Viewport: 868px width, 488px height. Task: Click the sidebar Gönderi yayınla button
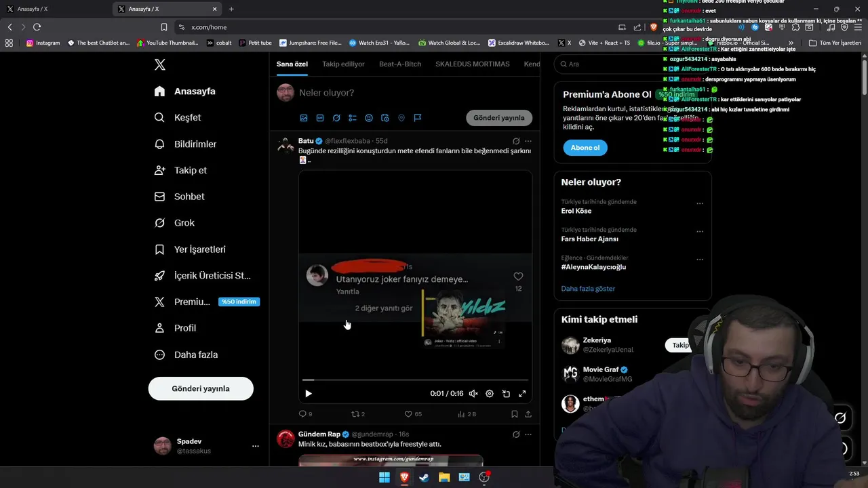201,388
